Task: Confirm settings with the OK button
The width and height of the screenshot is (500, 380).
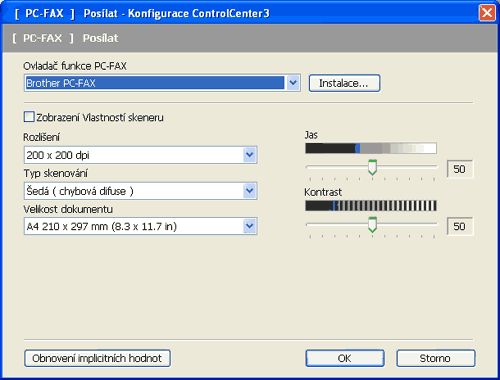Action: coord(345,358)
